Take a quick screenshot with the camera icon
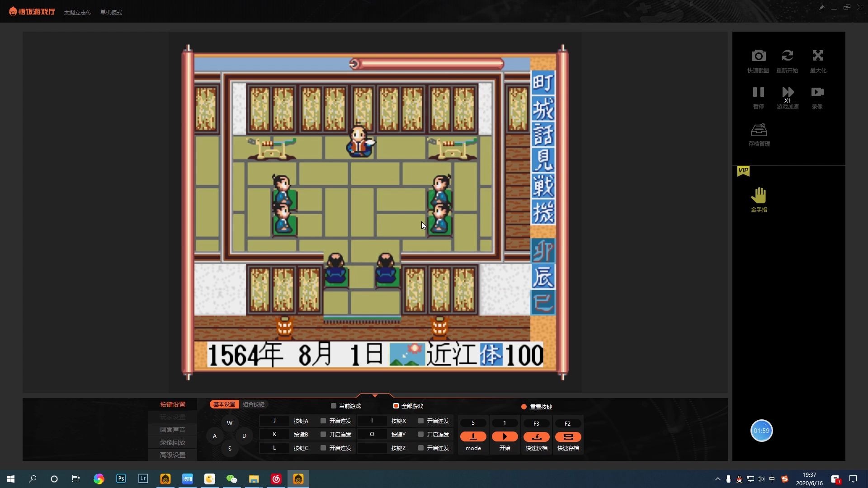The image size is (868, 488). tap(758, 56)
